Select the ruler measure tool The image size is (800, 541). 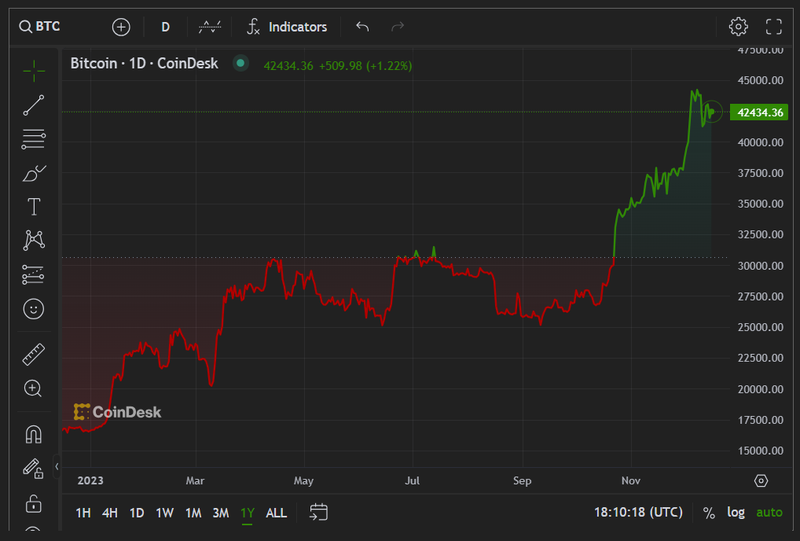click(x=33, y=354)
